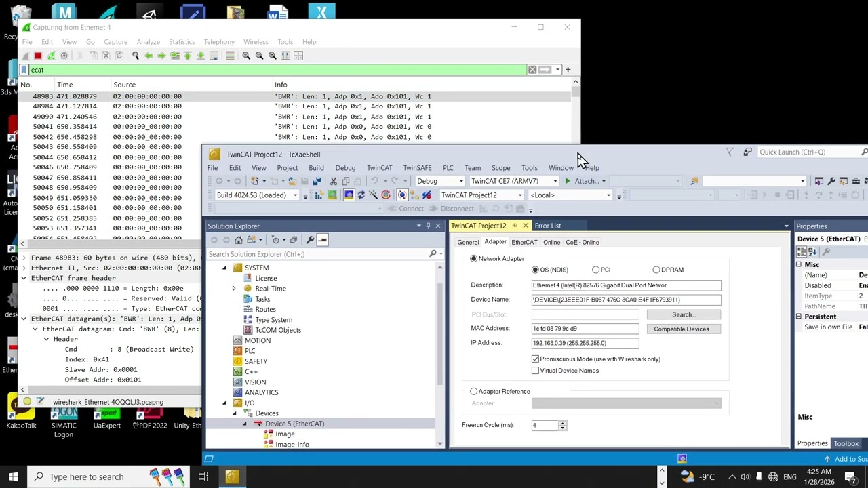
Task: Open <Local> target system dropdown
Action: click(608, 195)
